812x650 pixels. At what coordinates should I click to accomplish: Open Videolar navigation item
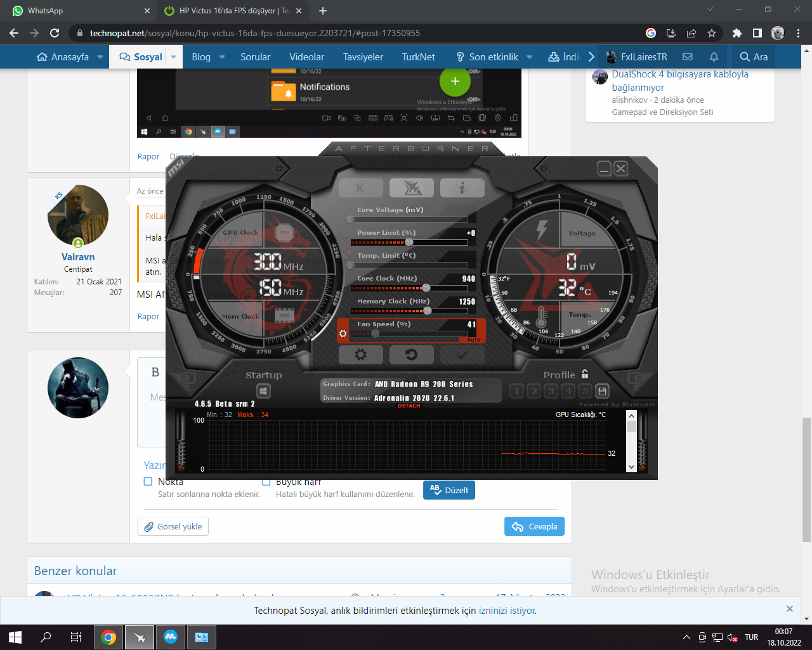point(306,57)
